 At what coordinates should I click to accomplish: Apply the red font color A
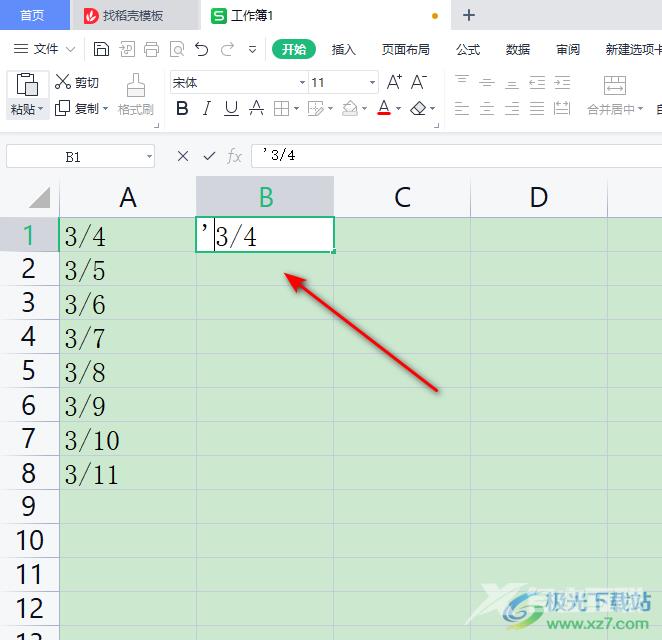pyautogui.click(x=384, y=108)
